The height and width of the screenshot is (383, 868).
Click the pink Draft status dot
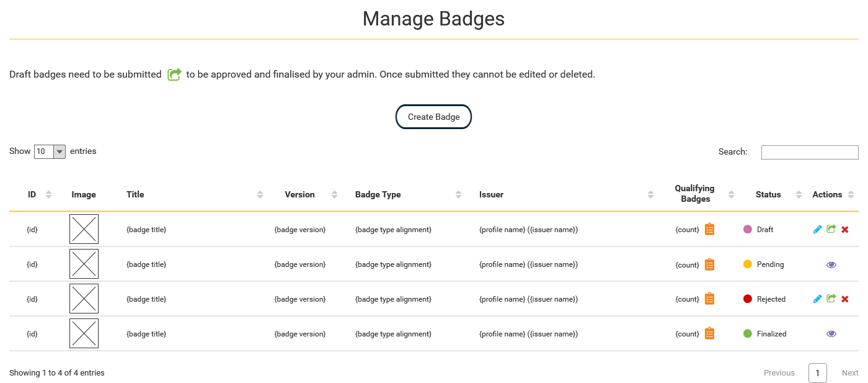(748, 230)
